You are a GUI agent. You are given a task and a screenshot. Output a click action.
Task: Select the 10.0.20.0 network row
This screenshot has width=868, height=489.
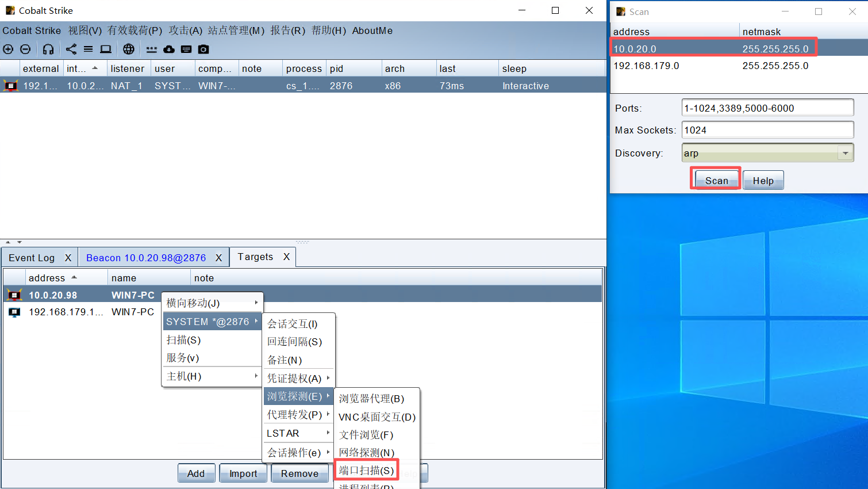click(739, 49)
